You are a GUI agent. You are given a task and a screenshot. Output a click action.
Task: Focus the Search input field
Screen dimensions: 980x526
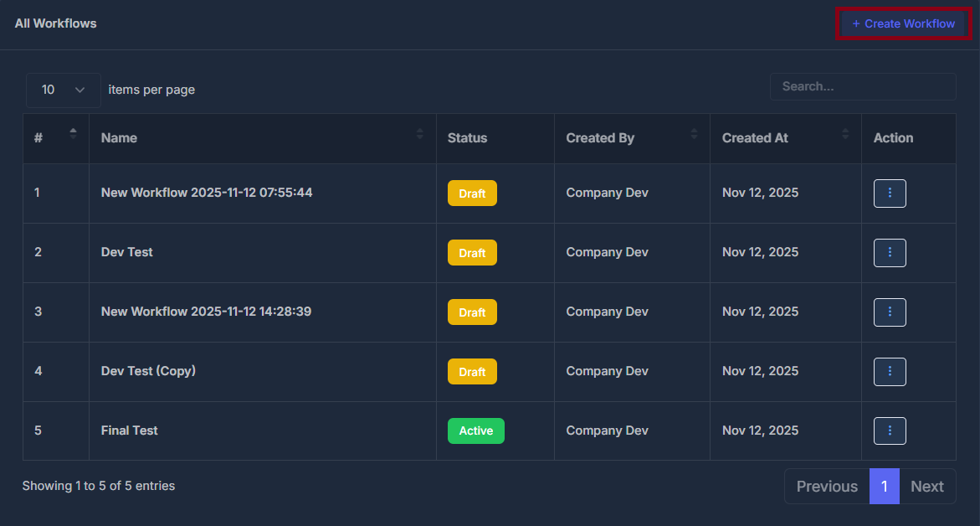coord(863,86)
